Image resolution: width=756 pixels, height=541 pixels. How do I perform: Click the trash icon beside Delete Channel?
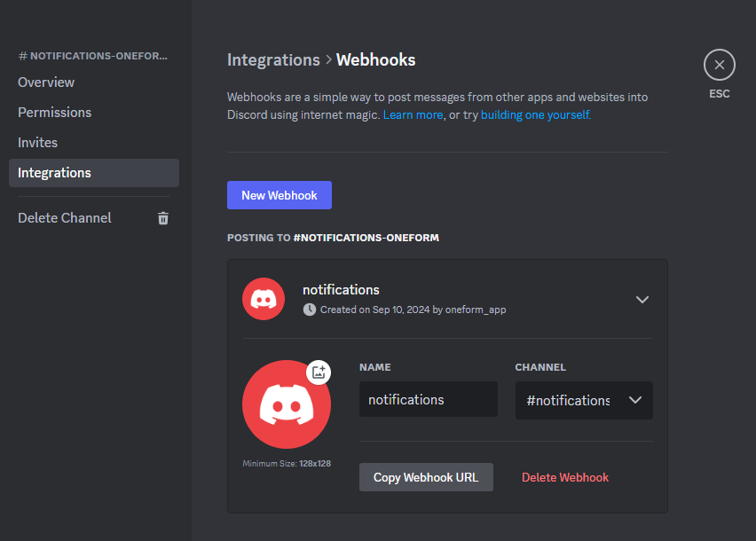pos(162,217)
